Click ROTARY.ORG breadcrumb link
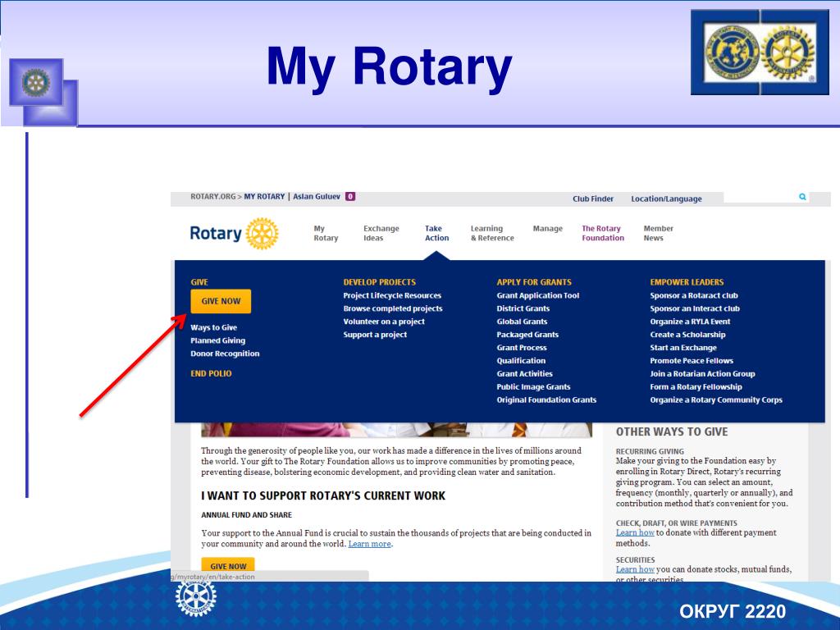This screenshot has width=840, height=630. click(212, 197)
